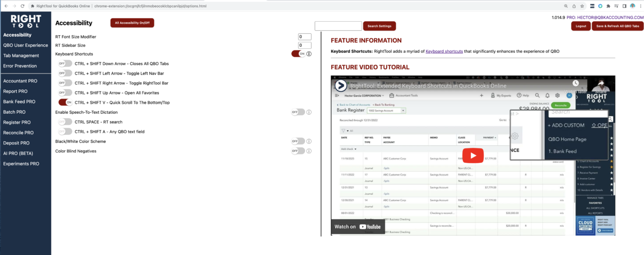Turn off the Keyboard Shortcuts toggle
Viewport: 644px width, 255px height.
click(298, 54)
